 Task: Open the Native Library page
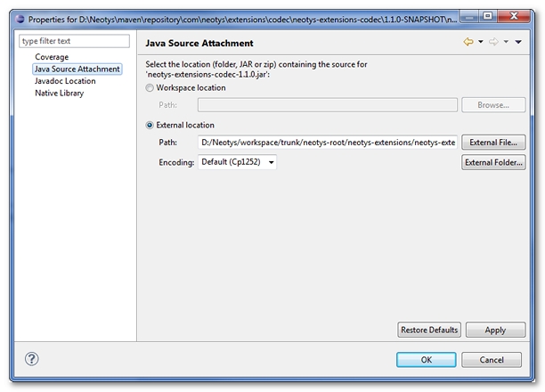click(60, 94)
